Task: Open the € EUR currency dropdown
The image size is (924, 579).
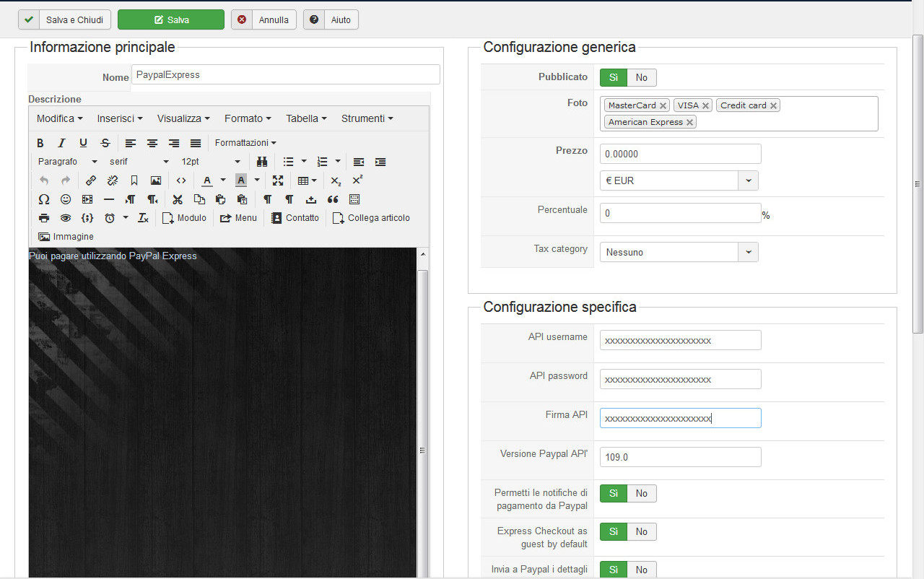Action: pos(748,180)
